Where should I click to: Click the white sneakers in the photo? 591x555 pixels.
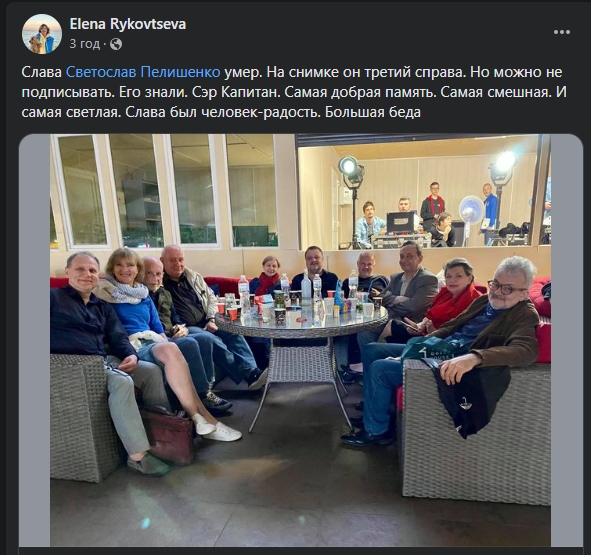[217, 428]
